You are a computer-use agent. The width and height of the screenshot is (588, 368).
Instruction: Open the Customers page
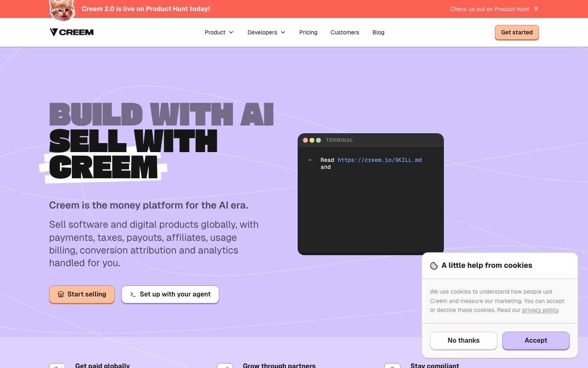coord(345,32)
